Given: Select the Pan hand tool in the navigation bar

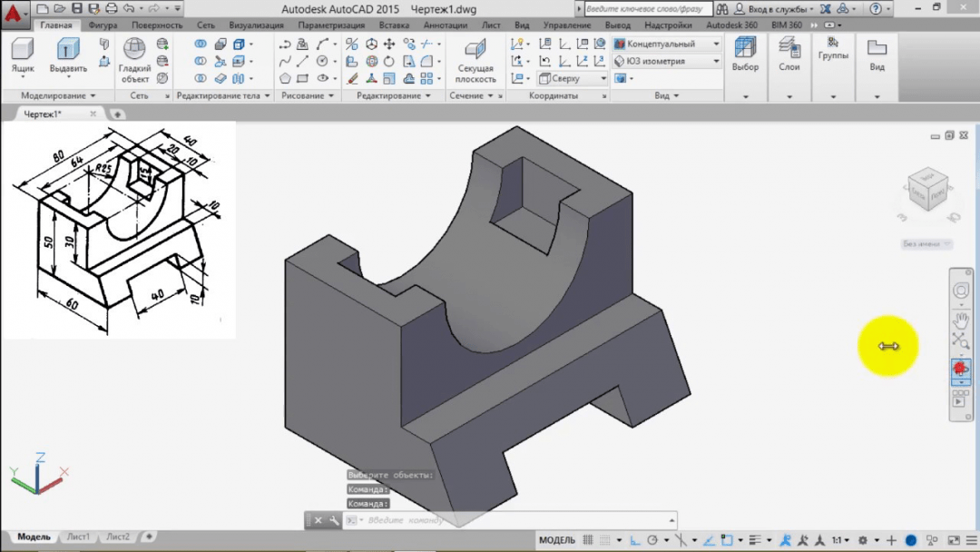Looking at the screenshot, I should pos(960,320).
